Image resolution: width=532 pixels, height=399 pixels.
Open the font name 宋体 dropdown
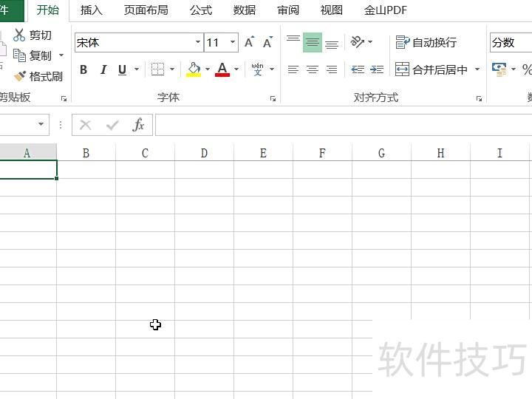click(x=198, y=42)
